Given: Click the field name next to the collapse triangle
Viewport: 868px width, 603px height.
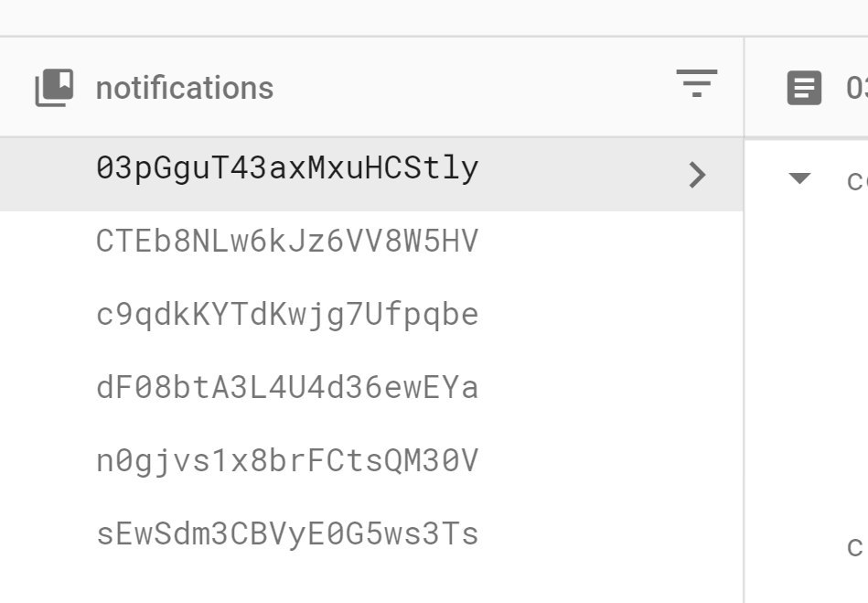Looking at the screenshot, I should coord(857,181).
